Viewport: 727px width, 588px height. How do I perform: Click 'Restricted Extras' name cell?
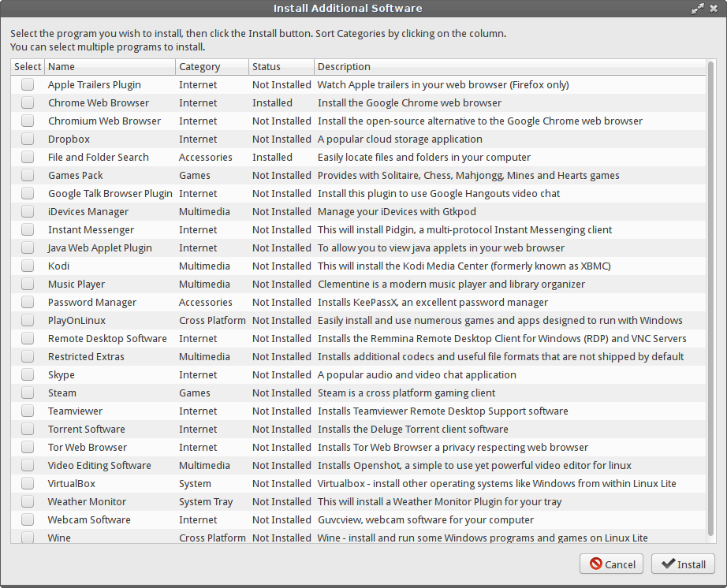tap(86, 357)
